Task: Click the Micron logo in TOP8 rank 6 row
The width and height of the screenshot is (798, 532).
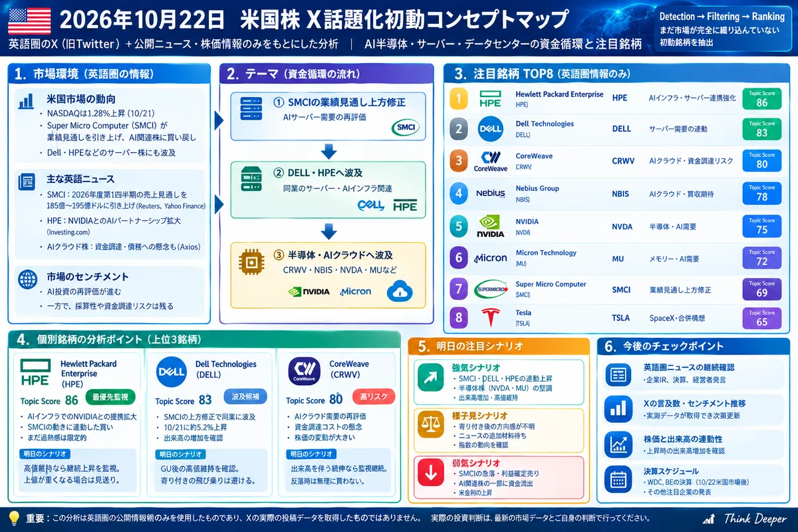Action: [490, 258]
